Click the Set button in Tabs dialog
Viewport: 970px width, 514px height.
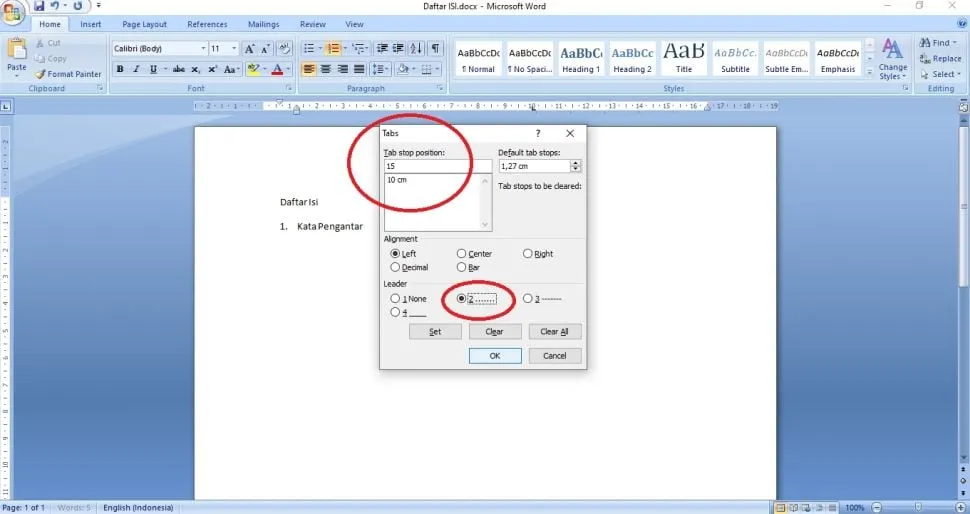435,331
